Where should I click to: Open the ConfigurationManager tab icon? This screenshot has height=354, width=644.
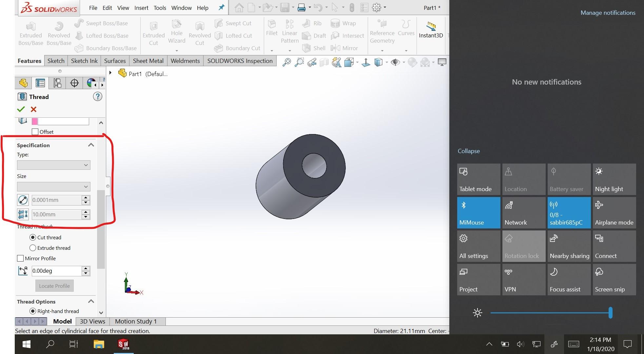tap(57, 83)
